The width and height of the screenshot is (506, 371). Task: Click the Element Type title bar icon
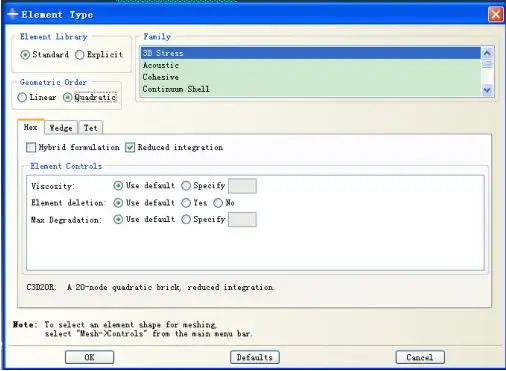point(13,14)
